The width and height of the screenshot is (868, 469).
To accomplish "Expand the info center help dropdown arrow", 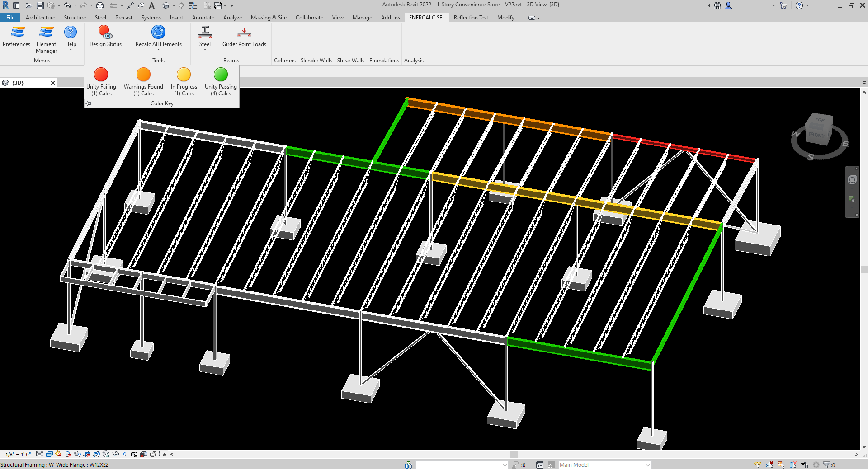I will (x=807, y=5).
